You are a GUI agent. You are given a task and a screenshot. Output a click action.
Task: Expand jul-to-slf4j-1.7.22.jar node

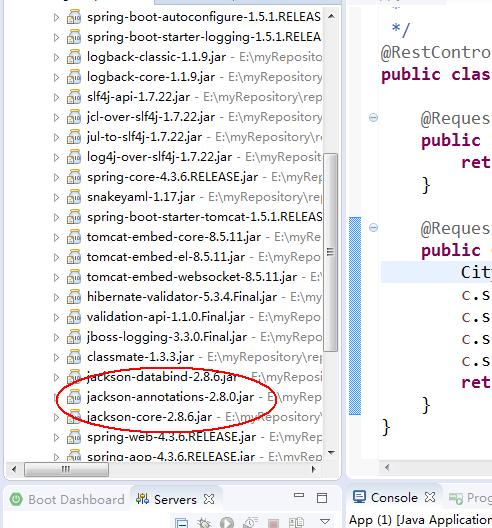click(56, 137)
